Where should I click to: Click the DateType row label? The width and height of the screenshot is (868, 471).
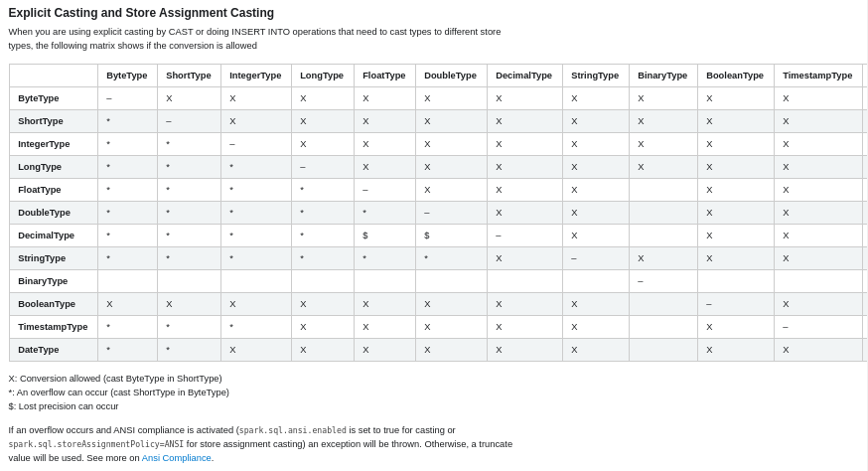pos(39,350)
